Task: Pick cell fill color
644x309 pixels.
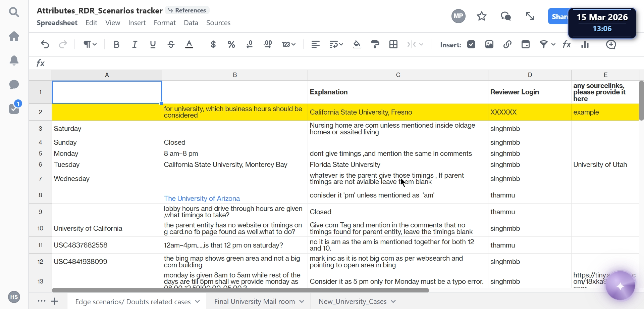Action: pyautogui.click(x=357, y=44)
